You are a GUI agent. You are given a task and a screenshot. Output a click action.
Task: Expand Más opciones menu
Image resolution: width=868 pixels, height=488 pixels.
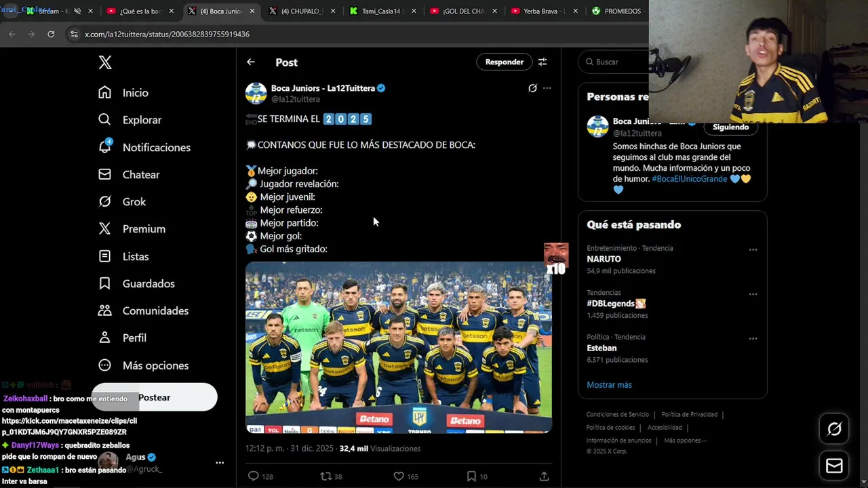tap(143, 365)
